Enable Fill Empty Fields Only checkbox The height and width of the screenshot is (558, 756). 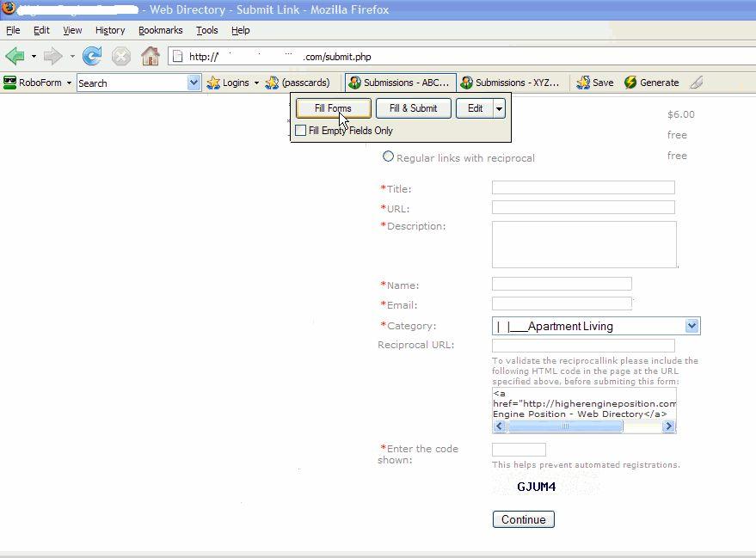301,131
